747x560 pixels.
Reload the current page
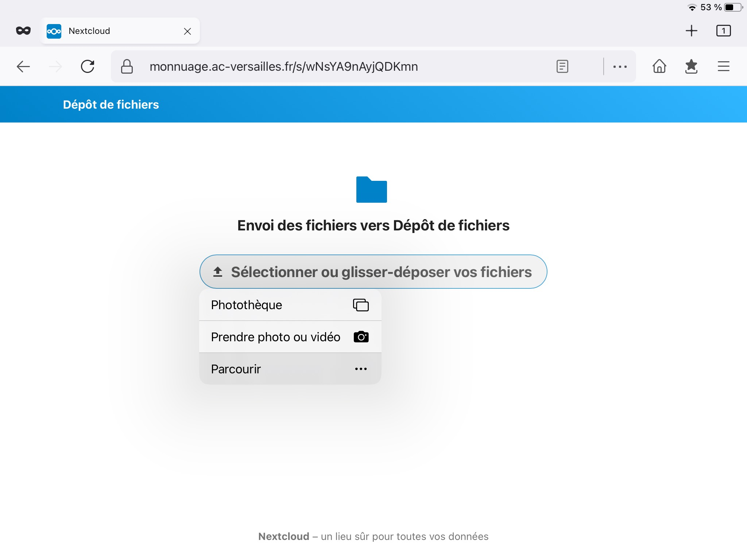tap(88, 67)
